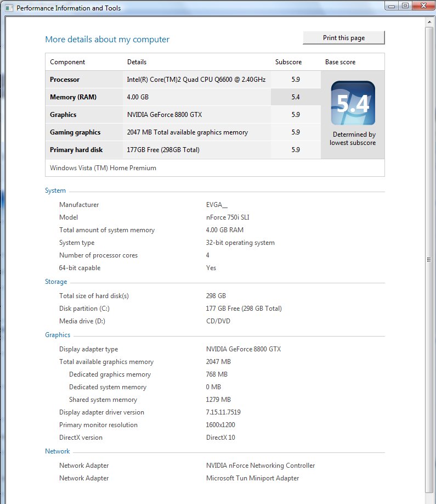Click the Component column header
The image size is (436, 504).
(x=67, y=62)
